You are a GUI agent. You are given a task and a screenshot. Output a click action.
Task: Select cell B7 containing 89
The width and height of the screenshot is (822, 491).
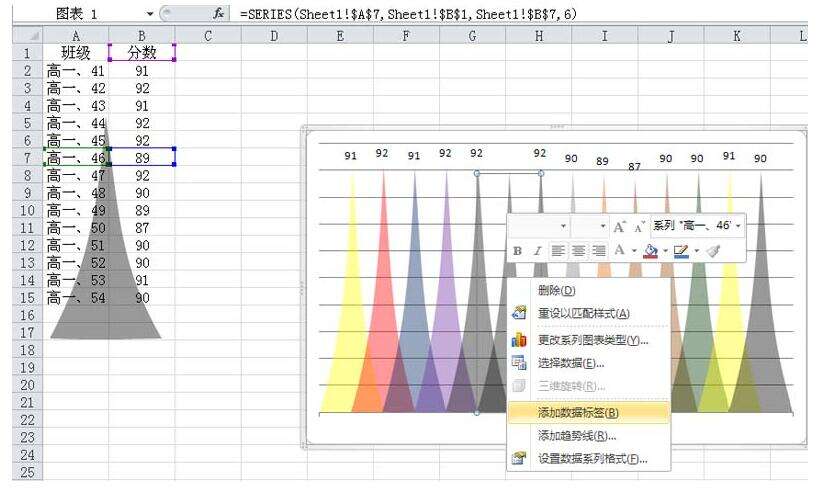coord(142,158)
